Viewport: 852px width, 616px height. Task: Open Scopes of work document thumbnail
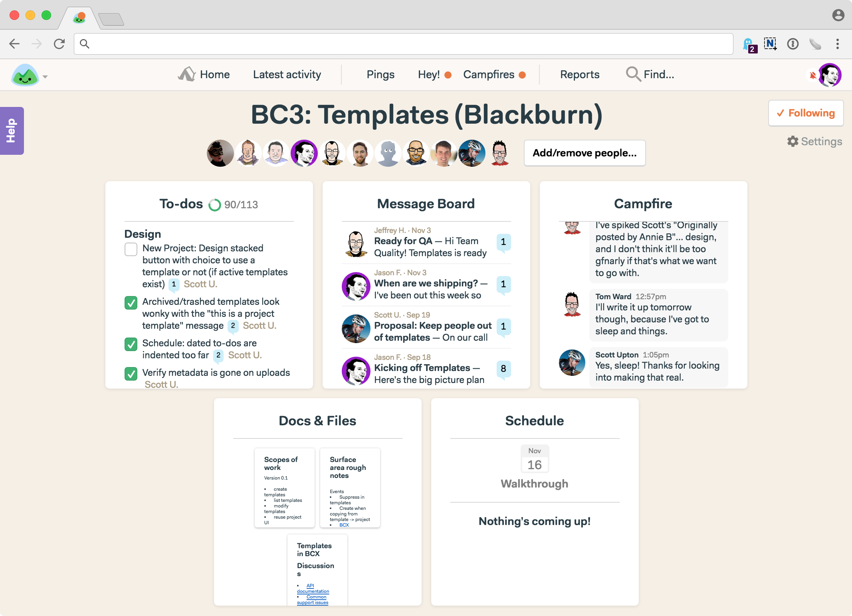285,488
